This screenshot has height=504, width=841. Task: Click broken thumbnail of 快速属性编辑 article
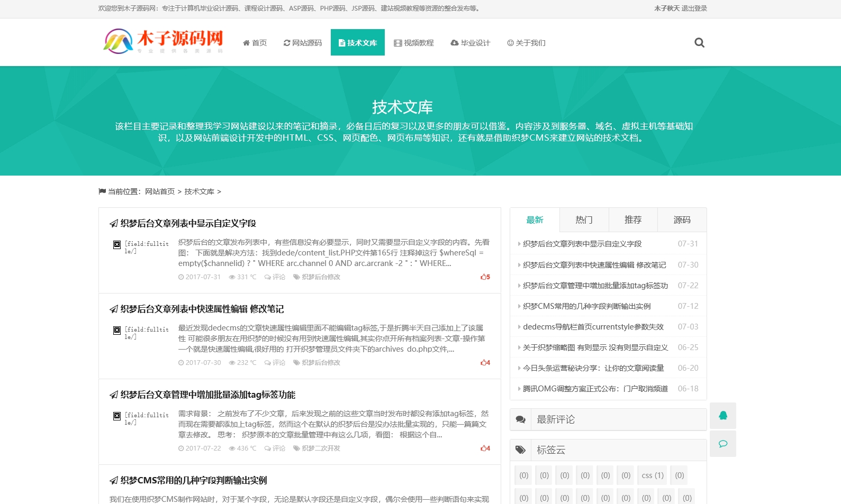[x=141, y=333]
